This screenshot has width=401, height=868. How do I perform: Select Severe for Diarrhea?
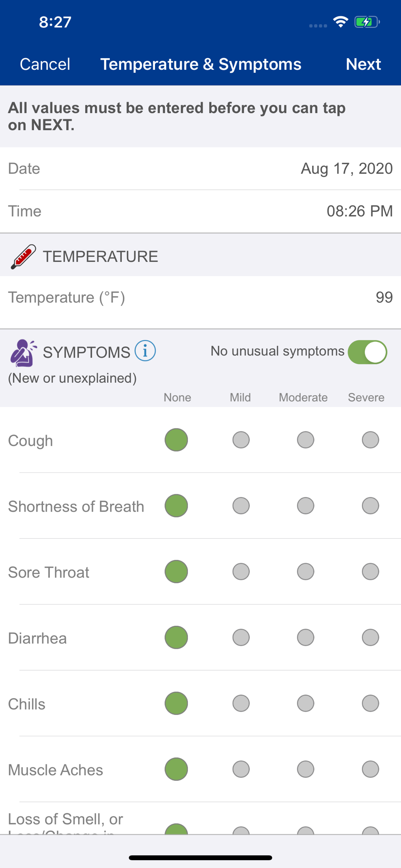point(370,638)
